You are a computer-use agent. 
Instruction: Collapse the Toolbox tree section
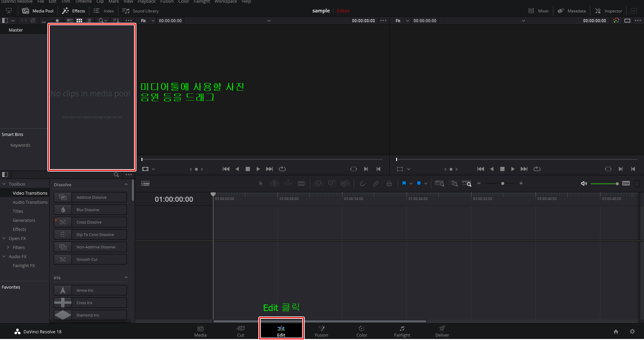point(4,184)
